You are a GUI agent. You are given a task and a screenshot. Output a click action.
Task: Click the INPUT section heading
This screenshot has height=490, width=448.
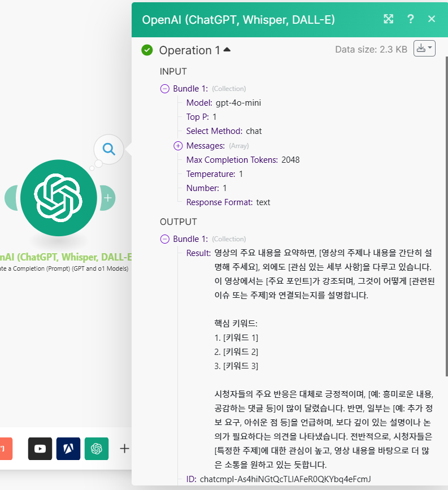coord(173,72)
